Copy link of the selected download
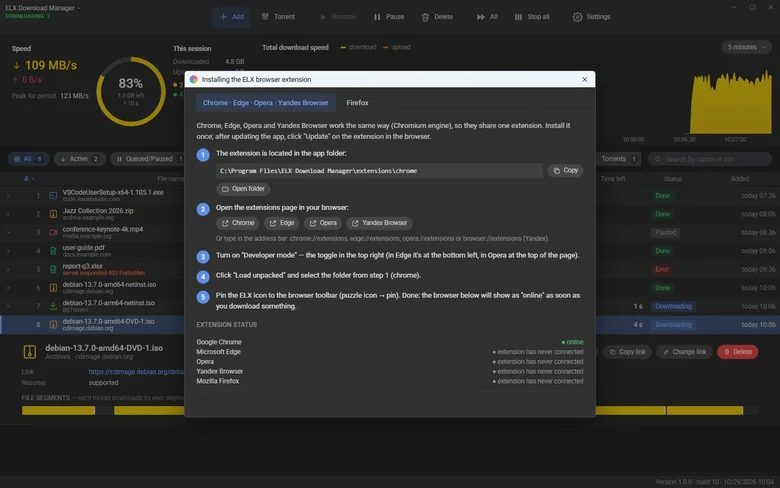 click(627, 352)
